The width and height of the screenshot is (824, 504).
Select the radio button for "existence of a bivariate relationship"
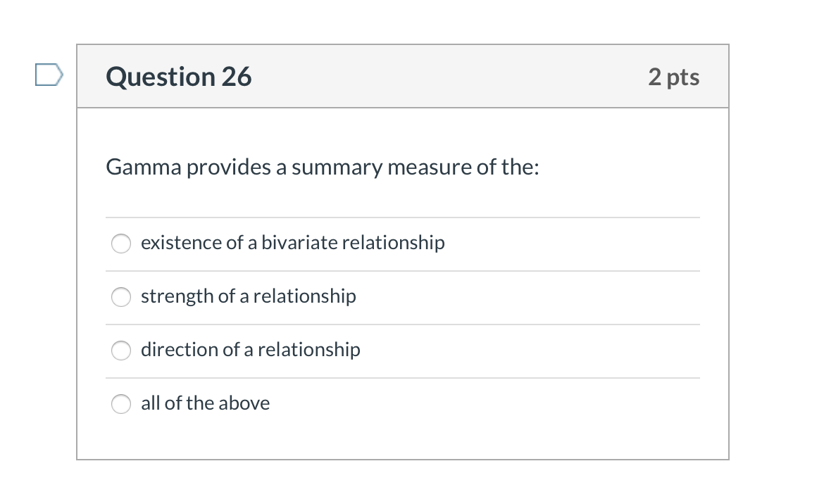(121, 244)
